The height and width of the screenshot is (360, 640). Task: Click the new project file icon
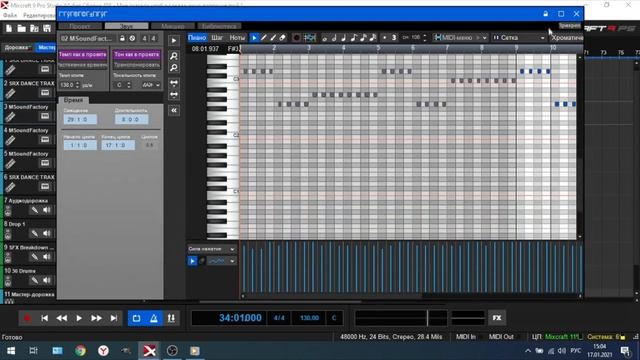pyautogui.click(x=9, y=28)
